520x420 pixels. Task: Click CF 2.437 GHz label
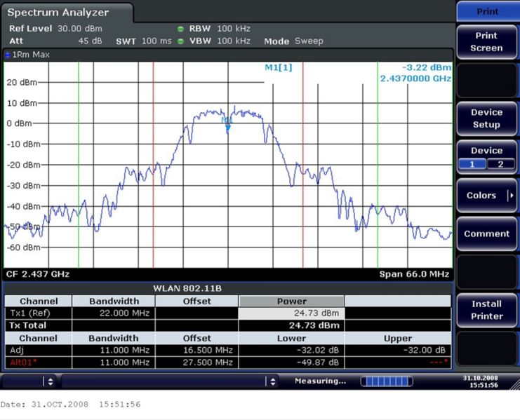tap(38, 274)
